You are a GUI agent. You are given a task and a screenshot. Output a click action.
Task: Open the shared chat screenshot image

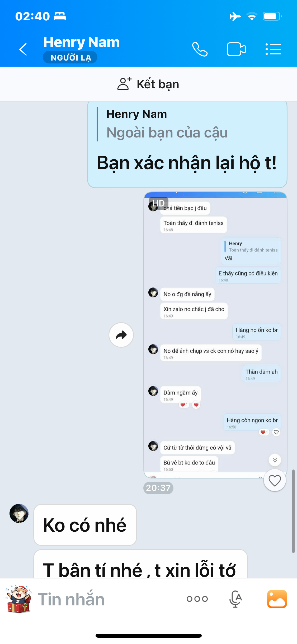tap(215, 335)
